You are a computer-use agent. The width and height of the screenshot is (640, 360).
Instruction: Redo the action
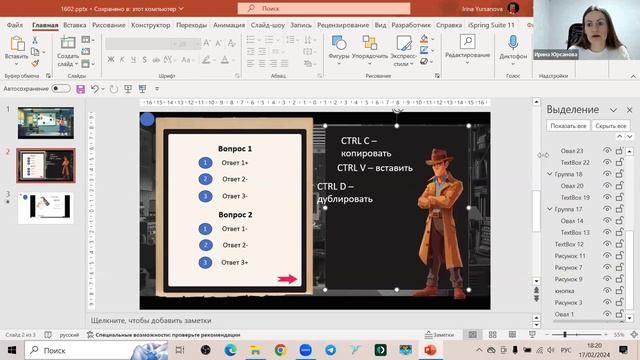(114, 89)
